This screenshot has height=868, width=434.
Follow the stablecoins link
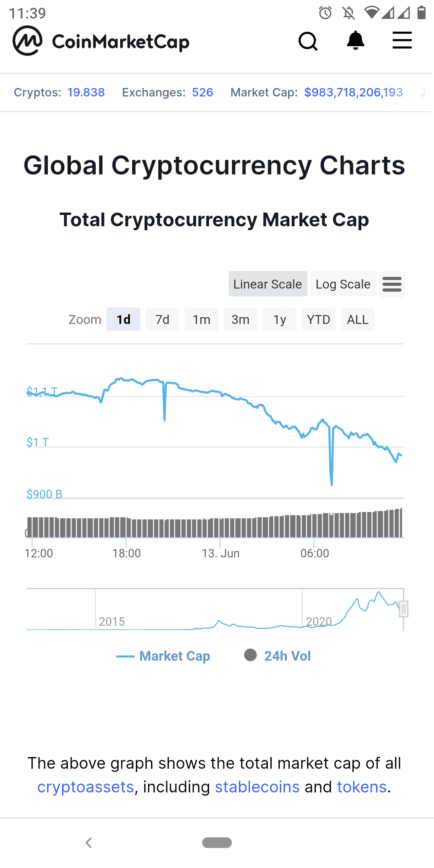pos(257,787)
